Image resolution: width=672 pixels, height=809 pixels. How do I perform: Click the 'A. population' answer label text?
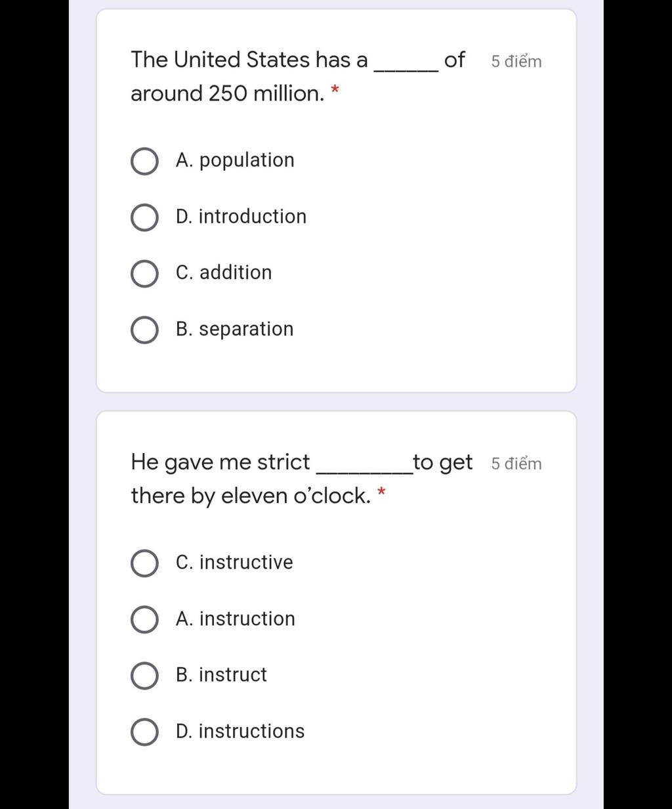pos(235,160)
